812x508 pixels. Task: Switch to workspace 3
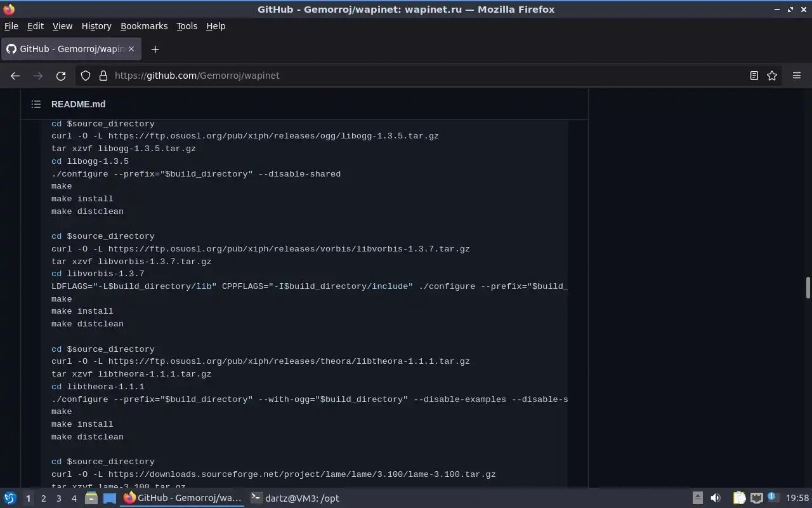(x=58, y=498)
